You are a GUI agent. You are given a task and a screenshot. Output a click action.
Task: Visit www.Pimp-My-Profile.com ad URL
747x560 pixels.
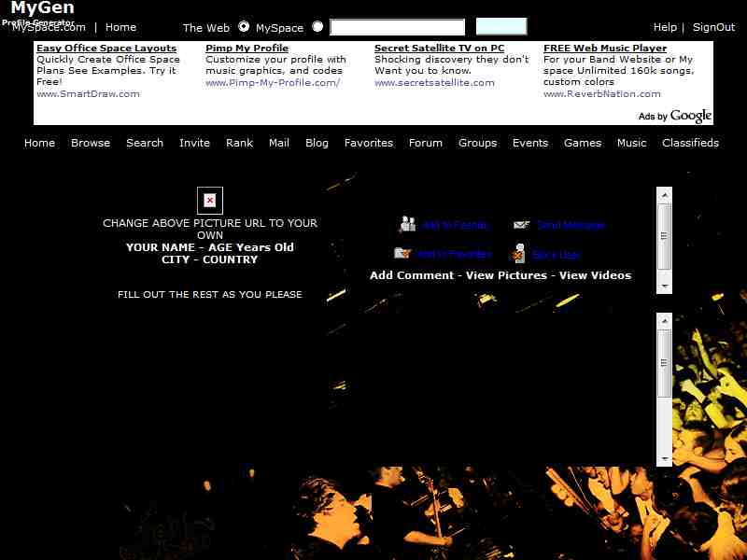pyautogui.click(x=273, y=83)
